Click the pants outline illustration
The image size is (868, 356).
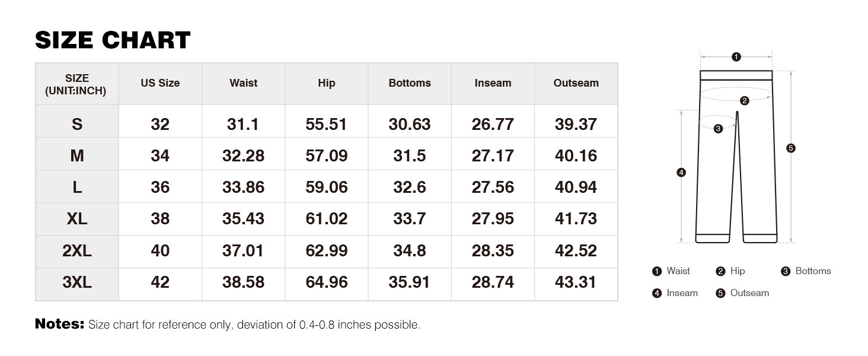pos(736,178)
